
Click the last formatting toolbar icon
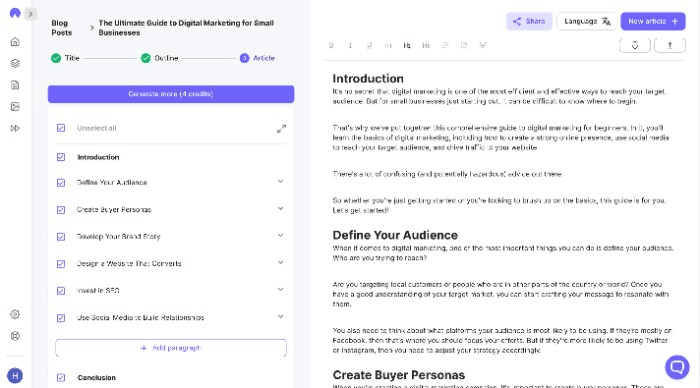click(483, 45)
